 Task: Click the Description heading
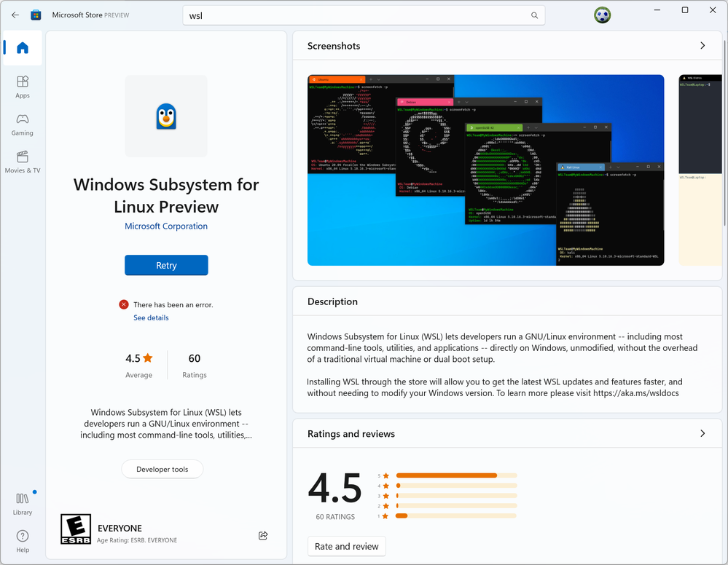[332, 301]
